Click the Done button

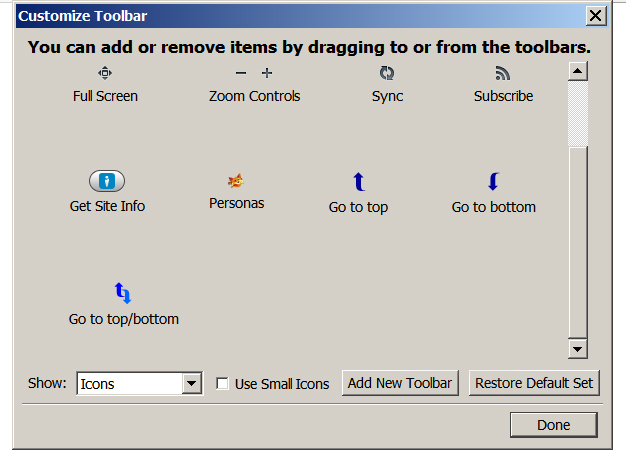point(553,425)
